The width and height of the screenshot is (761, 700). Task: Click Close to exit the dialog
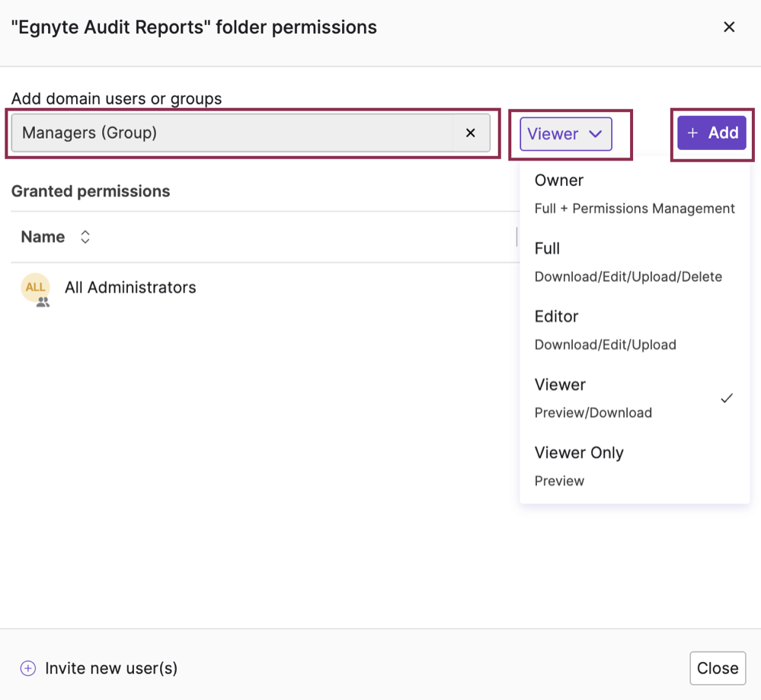[x=717, y=667]
